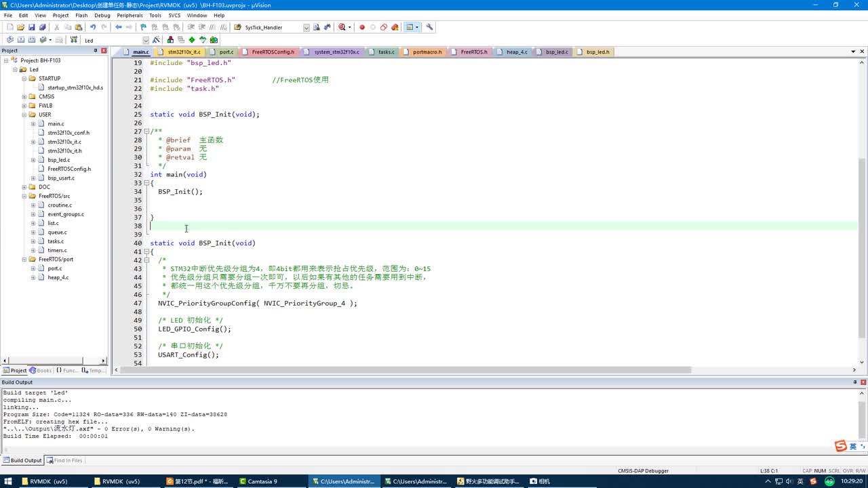Open the configuration wrench icon
The width and height of the screenshot is (868, 488).
click(x=429, y=27)
